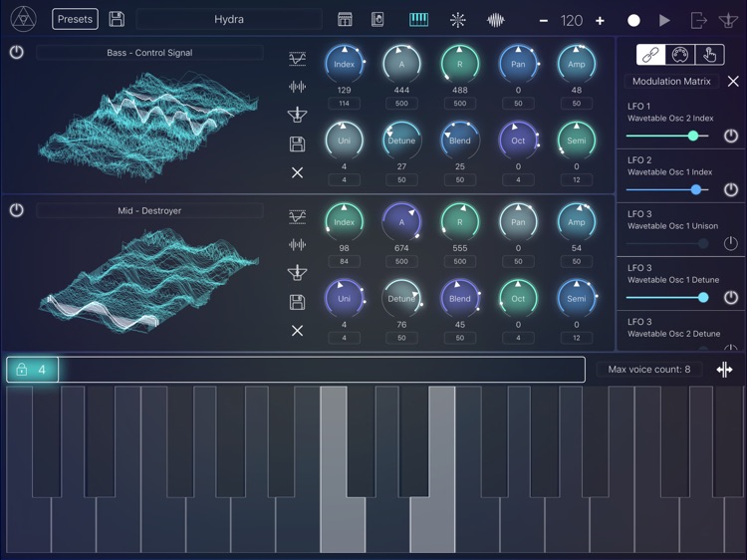Save wavetable icon for Bass oscillator

[x=297, y=143]
